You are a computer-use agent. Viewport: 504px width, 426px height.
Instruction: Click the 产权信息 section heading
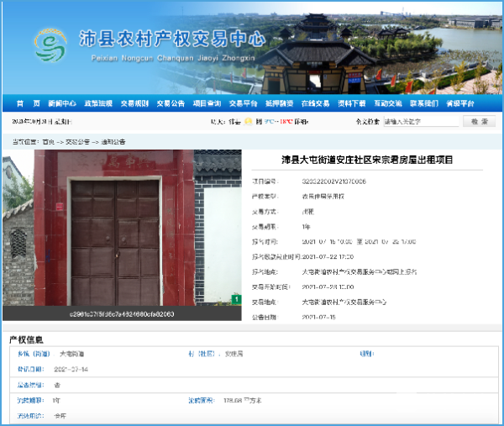(26, 339)
